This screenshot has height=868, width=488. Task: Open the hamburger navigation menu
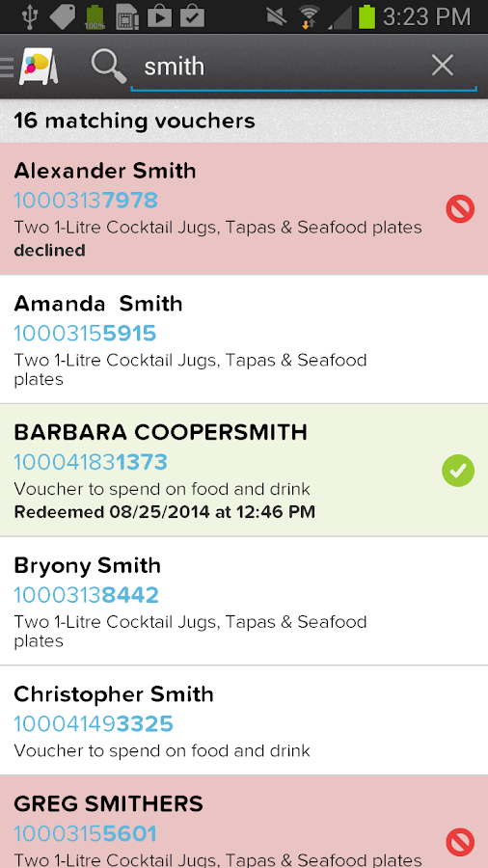(7, 67)
